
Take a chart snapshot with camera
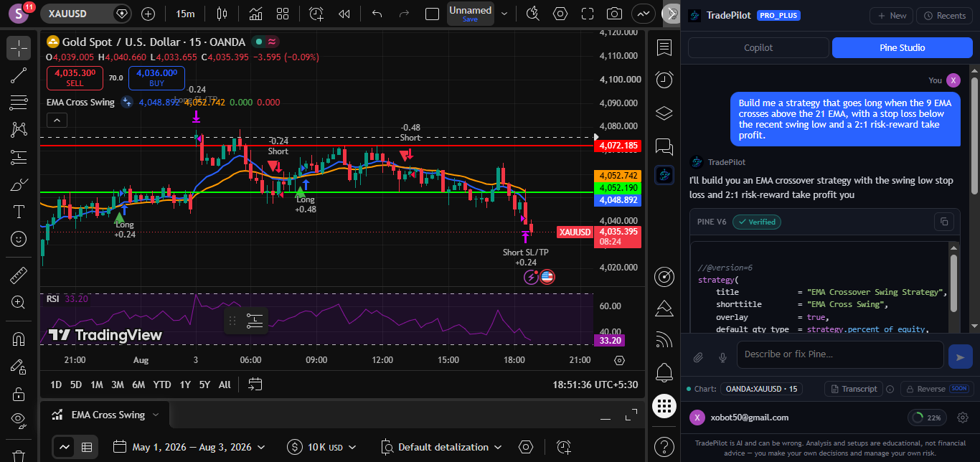tap(614, 14)
